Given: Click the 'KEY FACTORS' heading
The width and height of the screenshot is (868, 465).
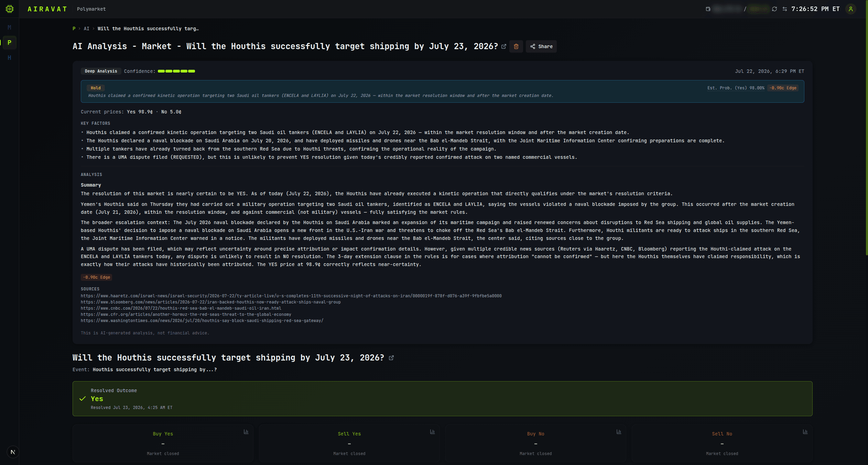Looking at the screenshot, I should point(96,123).
